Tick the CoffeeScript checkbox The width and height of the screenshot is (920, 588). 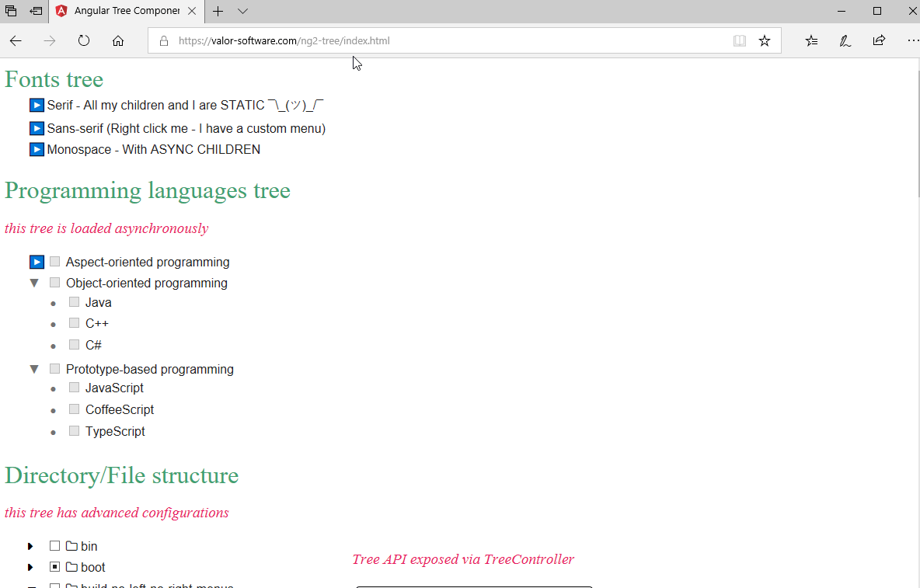pyautogui.click(x=74, y=409)
